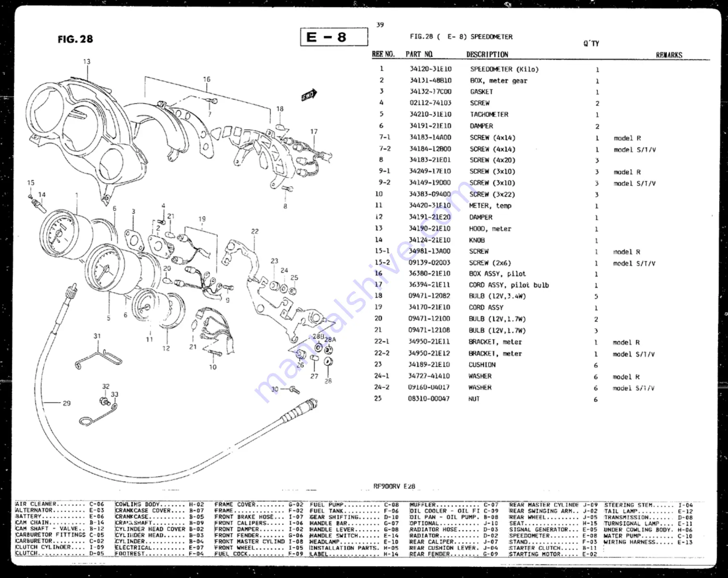Click callout number 18 near the bulb
The width and height of the screenshot is (728, 578).
click(280, 109)
